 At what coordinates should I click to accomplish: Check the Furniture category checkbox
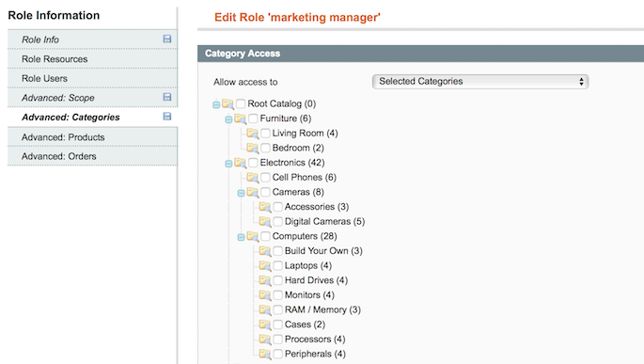click(253, 119)
